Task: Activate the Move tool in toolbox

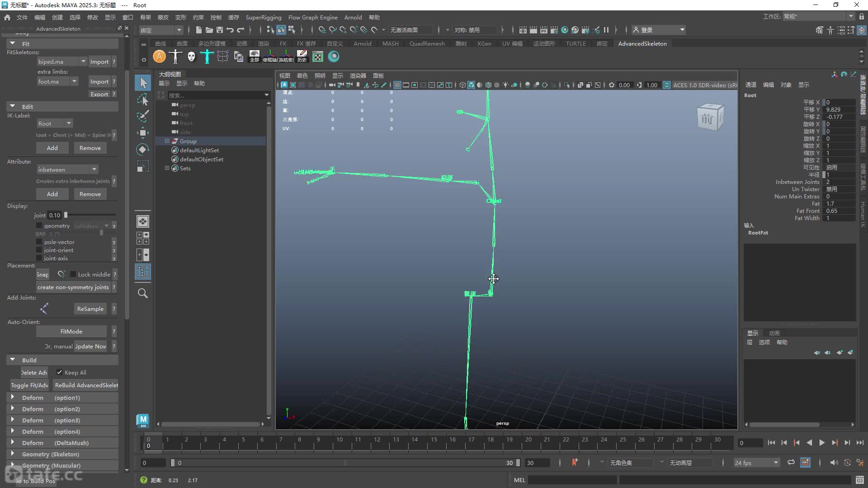Action: [143, 133]
